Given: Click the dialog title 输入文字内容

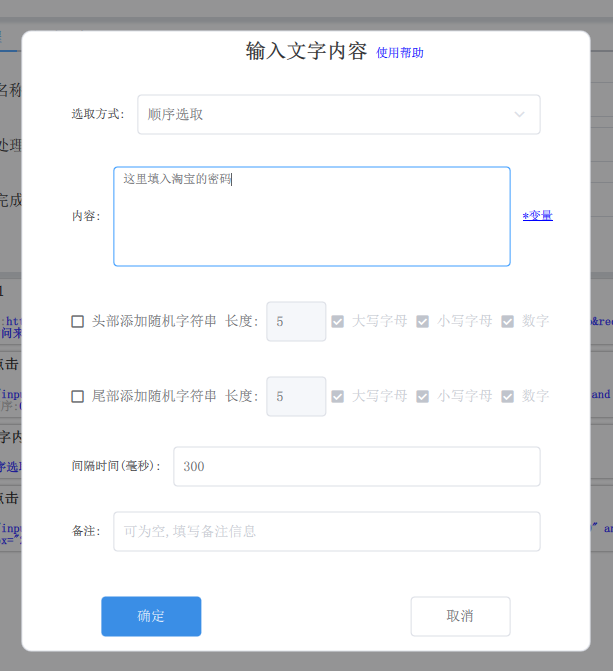Looking at the screenshot, I should pyautogui.click(x=306, y=51).
